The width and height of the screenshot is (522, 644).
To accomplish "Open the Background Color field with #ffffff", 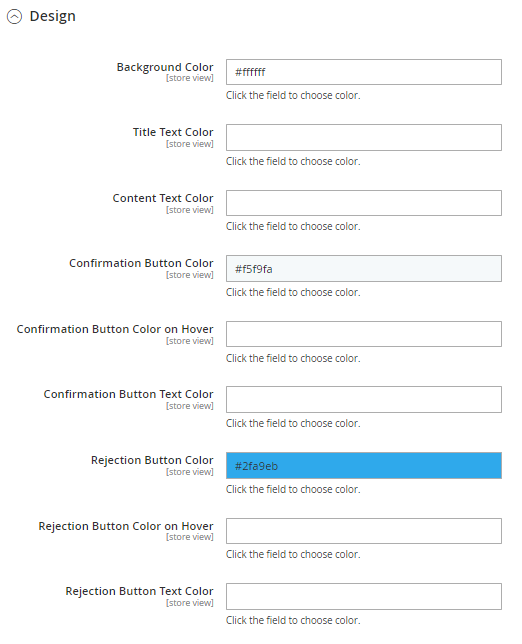I will 363,72.
